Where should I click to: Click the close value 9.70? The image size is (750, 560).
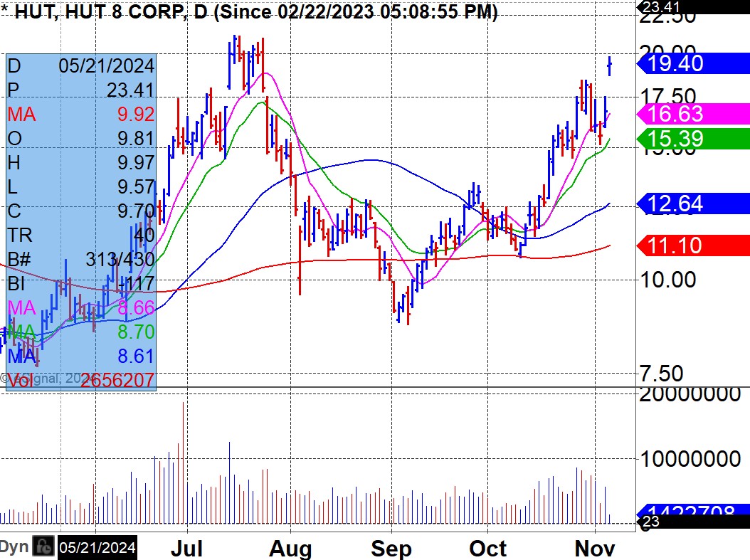(x=136, y=211)
